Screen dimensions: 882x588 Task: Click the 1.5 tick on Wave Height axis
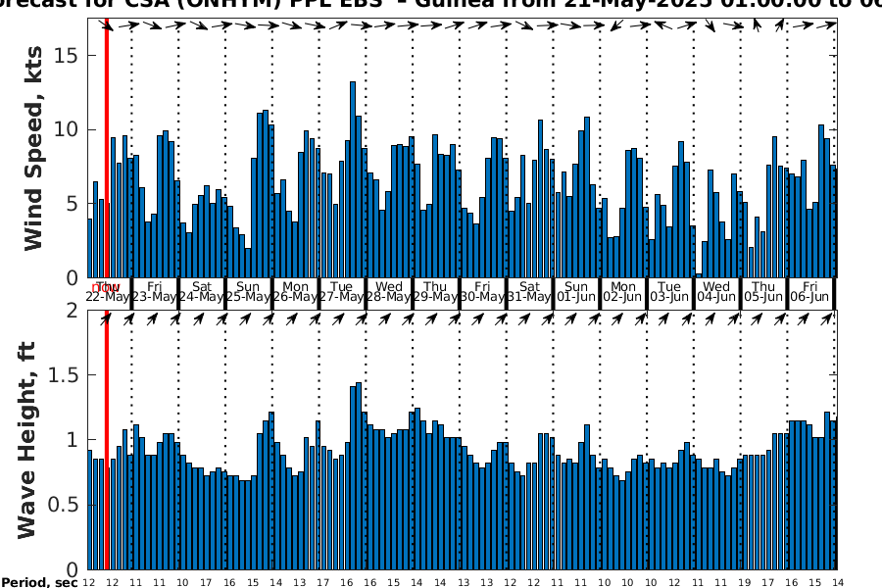pyautogui.click(x=63, y=374)
